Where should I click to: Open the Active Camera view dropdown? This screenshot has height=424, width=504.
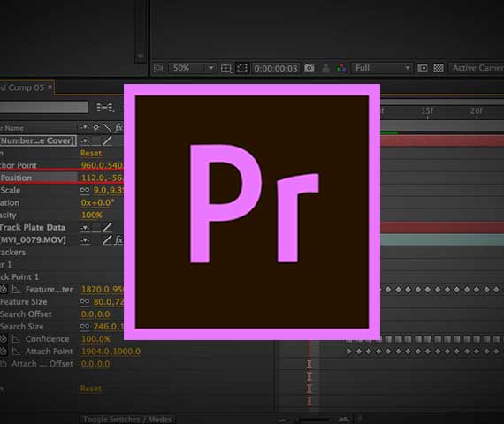[477, 68]
